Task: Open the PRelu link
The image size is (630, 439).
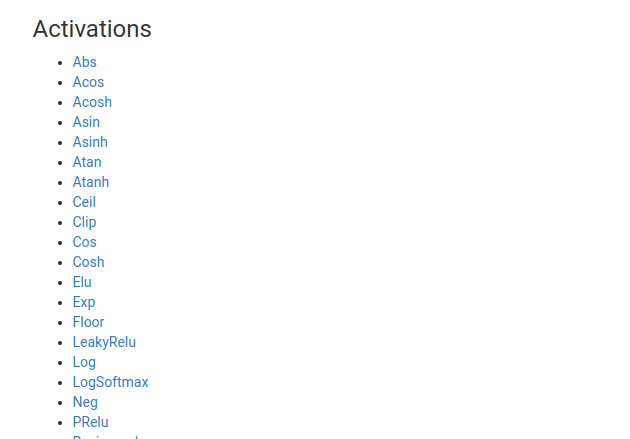Action: 90,422
